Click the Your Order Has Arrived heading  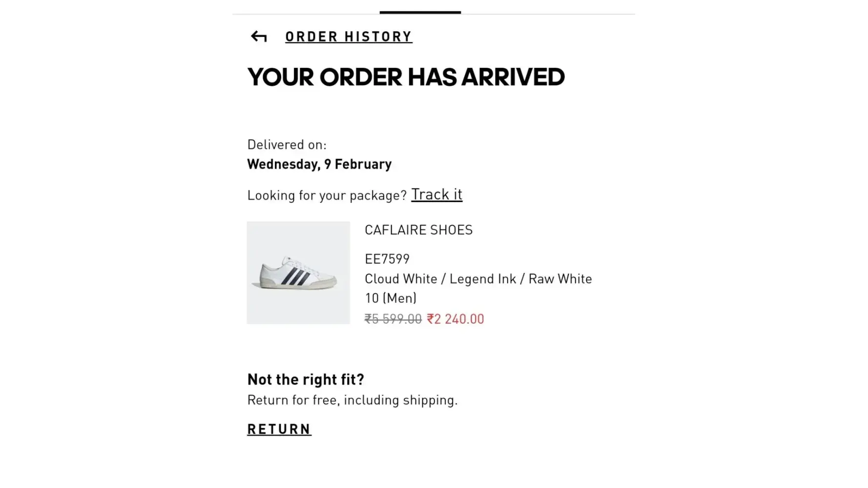406,77
